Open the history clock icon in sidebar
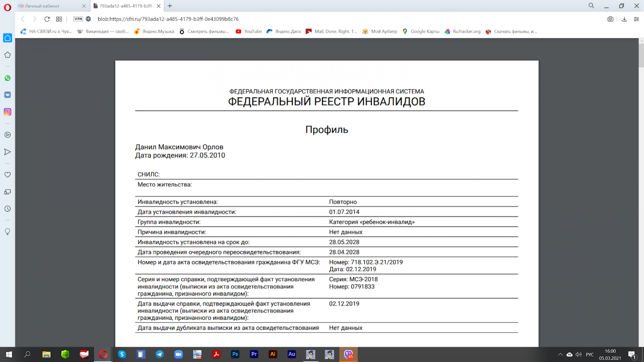Screen dimensions: 644x362 [8, 209]
